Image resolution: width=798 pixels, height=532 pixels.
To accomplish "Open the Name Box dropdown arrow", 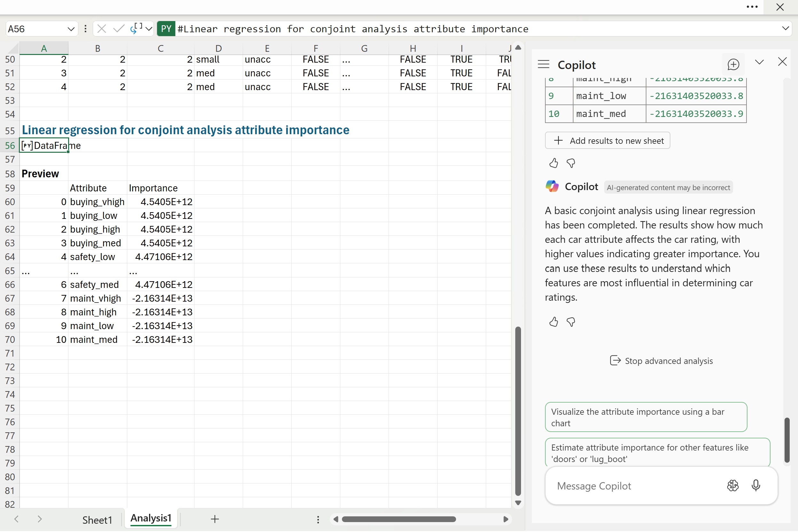I will click(71, 29).
